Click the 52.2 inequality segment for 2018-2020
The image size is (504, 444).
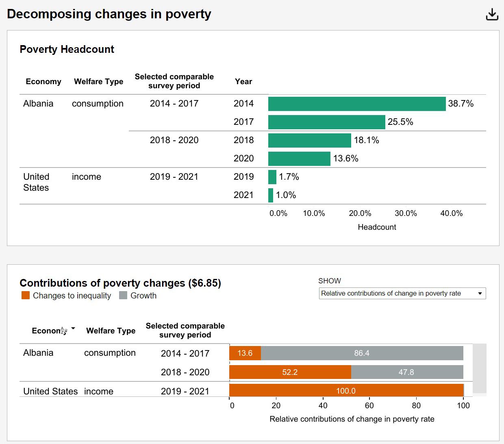click(290, 372)
